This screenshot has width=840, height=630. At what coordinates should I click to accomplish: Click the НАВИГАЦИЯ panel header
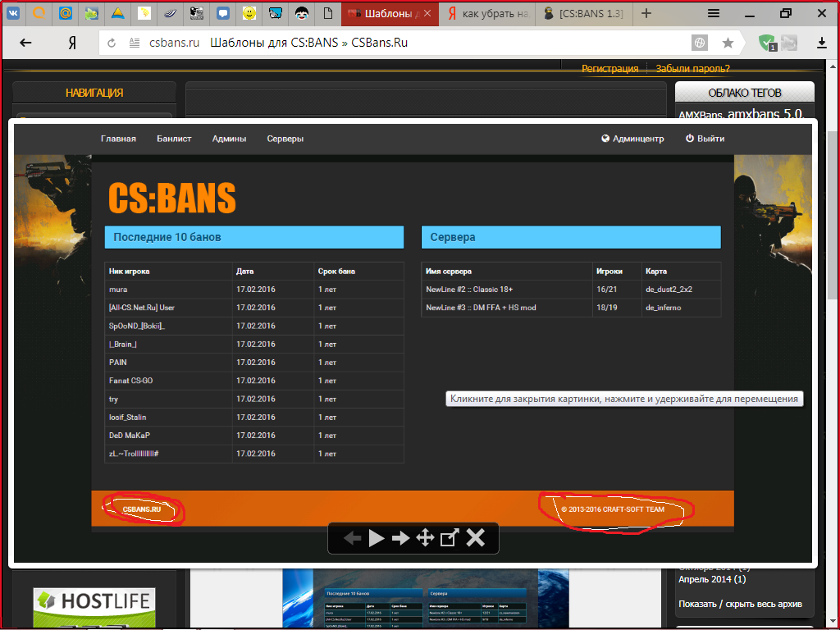(94, 93)
